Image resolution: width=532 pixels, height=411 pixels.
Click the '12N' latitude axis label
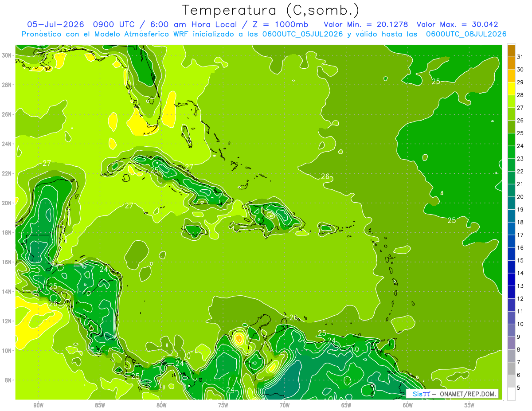point(7,321)
